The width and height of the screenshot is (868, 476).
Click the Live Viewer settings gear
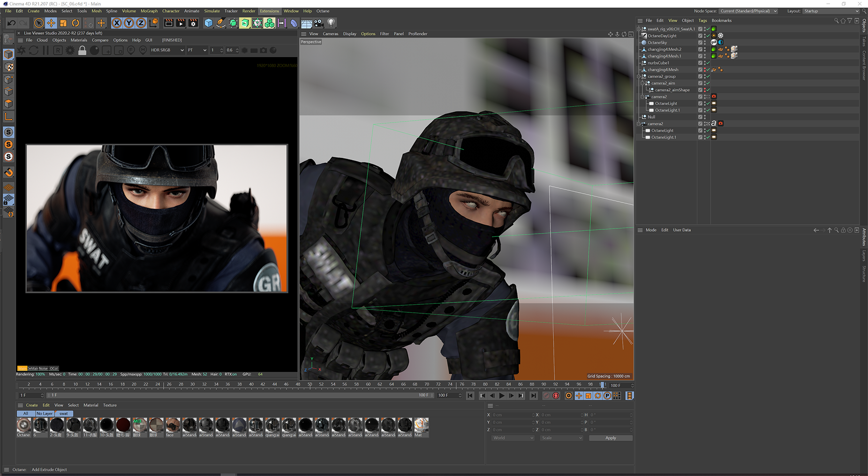pos(70,50)
